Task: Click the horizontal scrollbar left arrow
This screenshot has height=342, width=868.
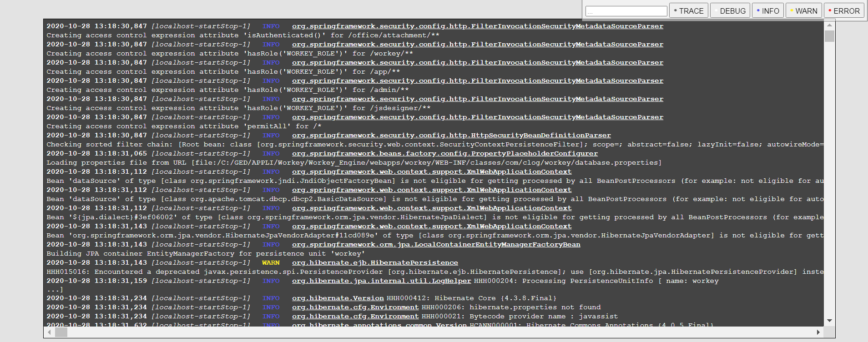Action: pos(49,332)
